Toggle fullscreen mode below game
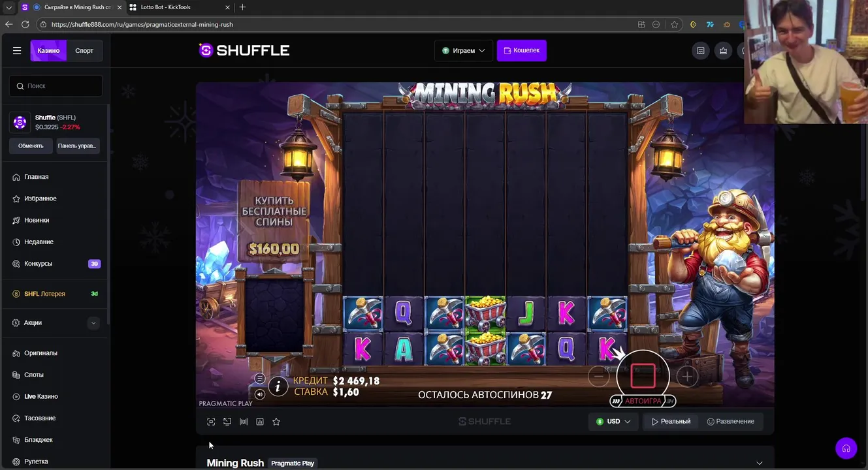The height and width of the screenshot is (470, 868). [x=211, y=422]
